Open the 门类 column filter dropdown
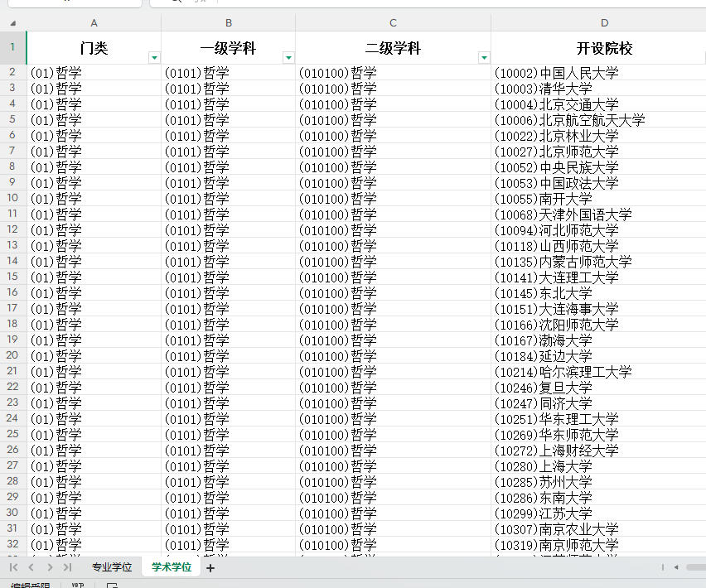Viewport: 706px width, 588px height. click(x=153, y=57)
